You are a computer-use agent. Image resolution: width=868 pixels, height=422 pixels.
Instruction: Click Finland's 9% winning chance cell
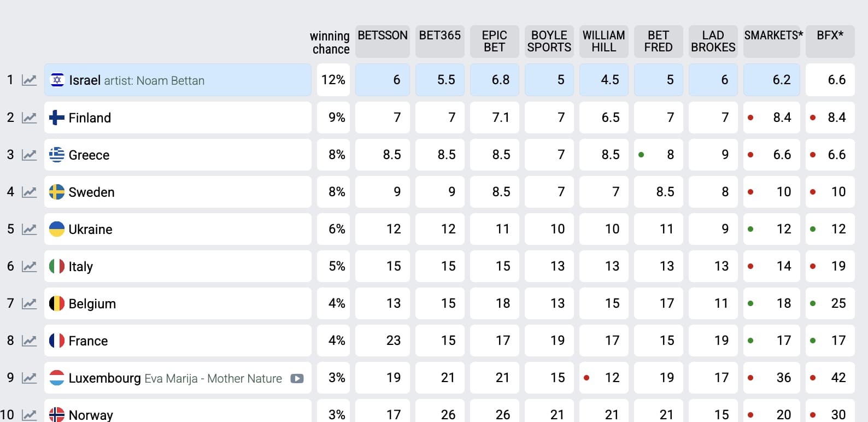[333, 118]
